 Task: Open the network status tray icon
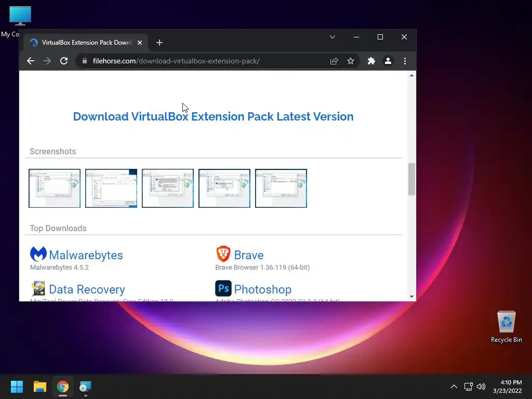469,387
